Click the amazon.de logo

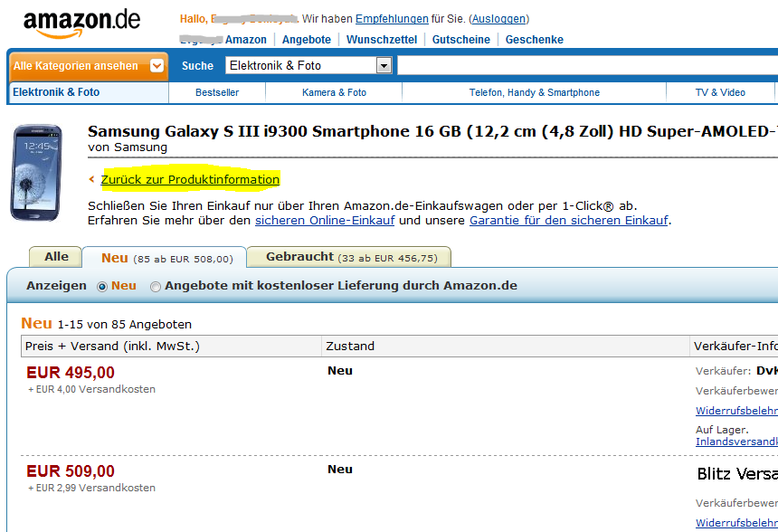[x=81, y=23]
